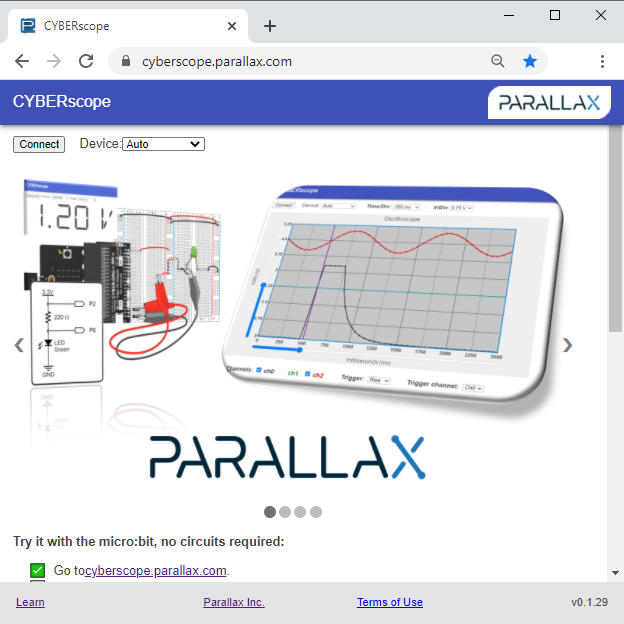Go forward in browser history
The image size is (624, 624).
pos(54,61)
